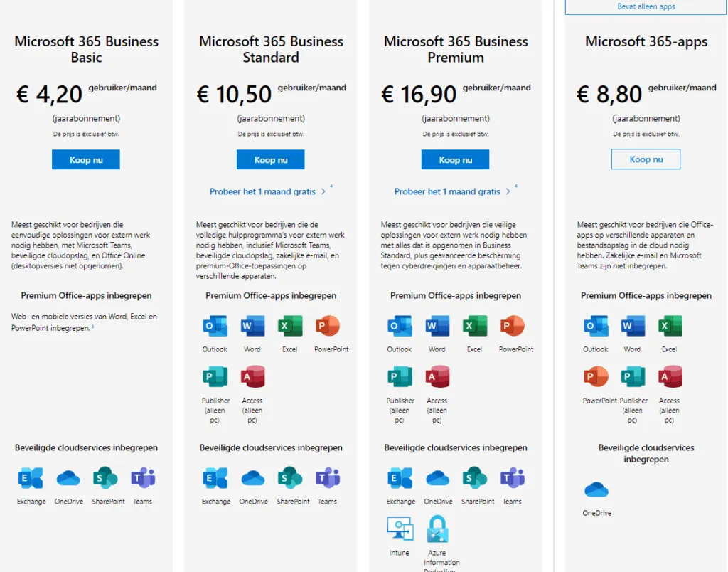Image resolution: width=728 pixels, height=572 pixels.
Task: Click Outlook icon in Business Standard plan
Action: [x=215, y=327]
